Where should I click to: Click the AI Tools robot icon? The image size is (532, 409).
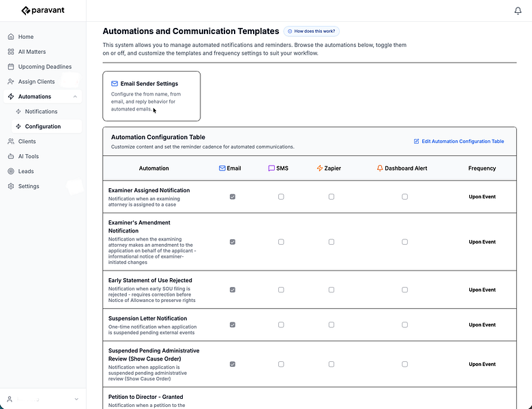pyautogui.click(x=11, y=156)
